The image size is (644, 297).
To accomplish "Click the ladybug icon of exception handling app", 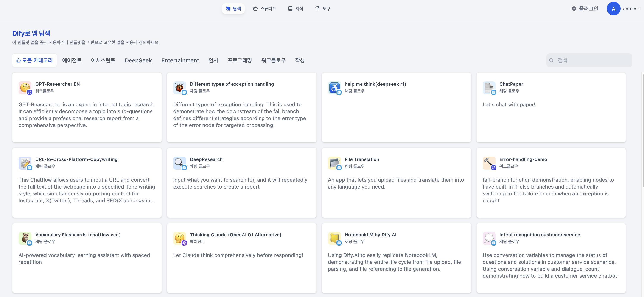I will click(179, 88).
